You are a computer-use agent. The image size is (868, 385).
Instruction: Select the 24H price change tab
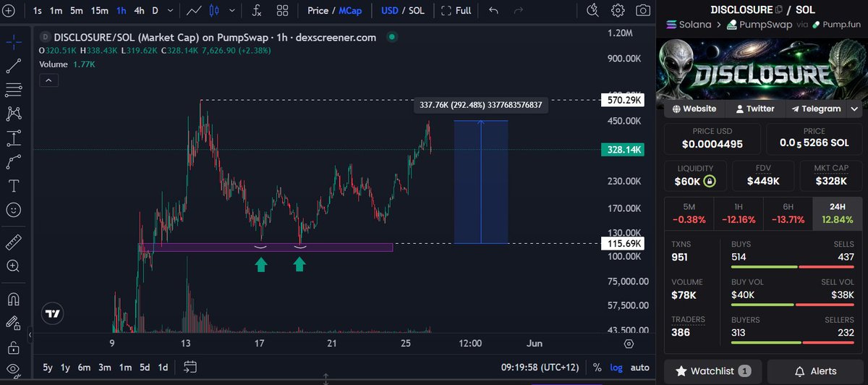[838, 213]
